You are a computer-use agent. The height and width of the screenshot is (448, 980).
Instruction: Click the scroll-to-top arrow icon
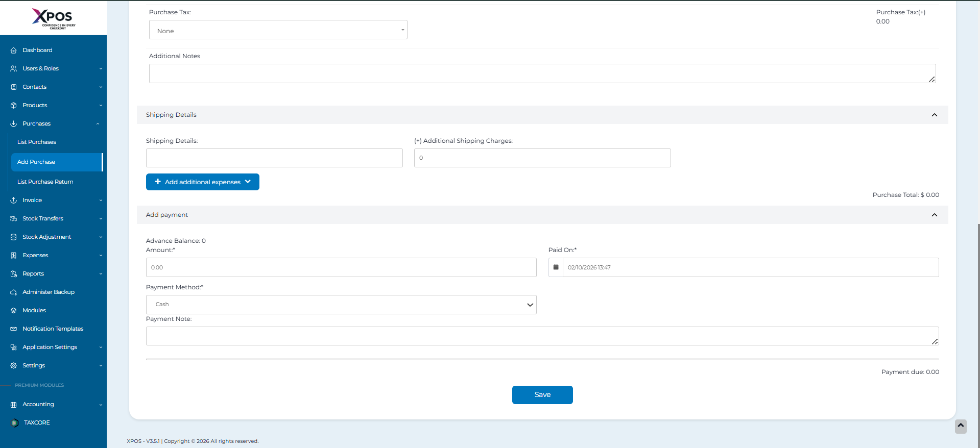coord(960,426)
